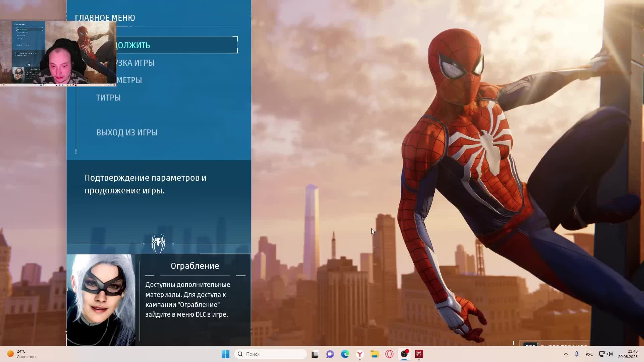Screen dimensions: 644x362
Task: Toggle the microphone tray icon
Action: click(x=577, y=354)
